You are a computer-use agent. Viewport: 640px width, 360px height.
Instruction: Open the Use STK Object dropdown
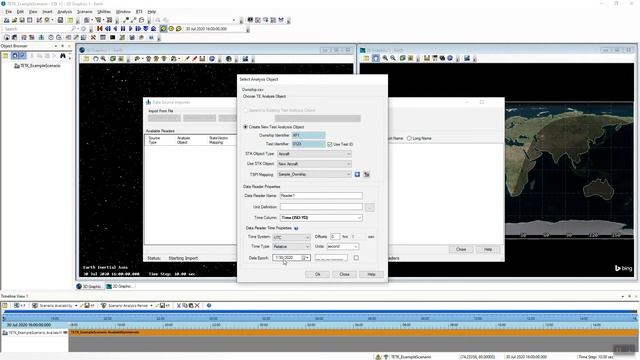(x=314, y=164)
